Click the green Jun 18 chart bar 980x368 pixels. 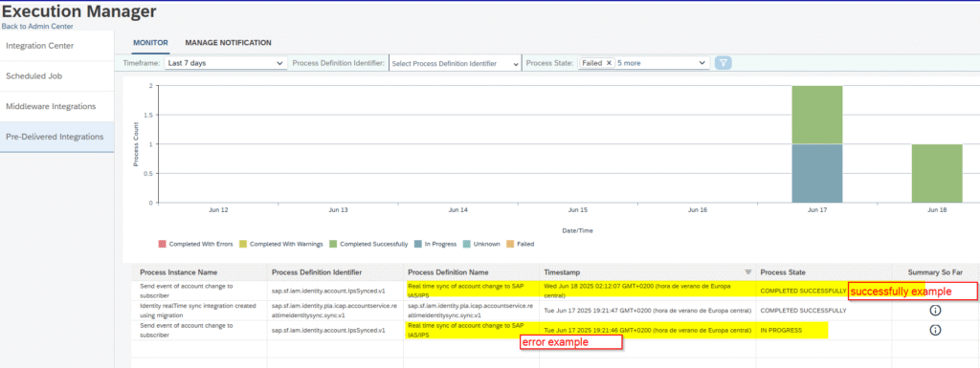click(x=936, y=173)
